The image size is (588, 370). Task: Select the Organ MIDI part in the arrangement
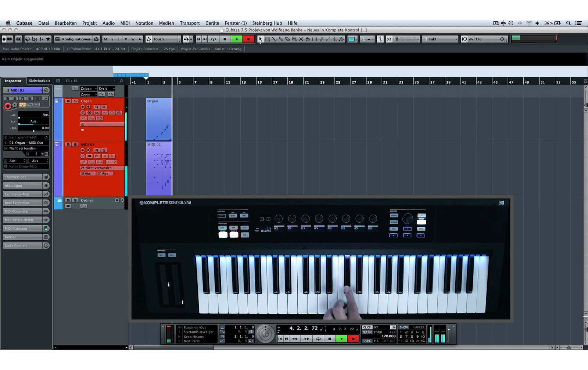point(159,119)
